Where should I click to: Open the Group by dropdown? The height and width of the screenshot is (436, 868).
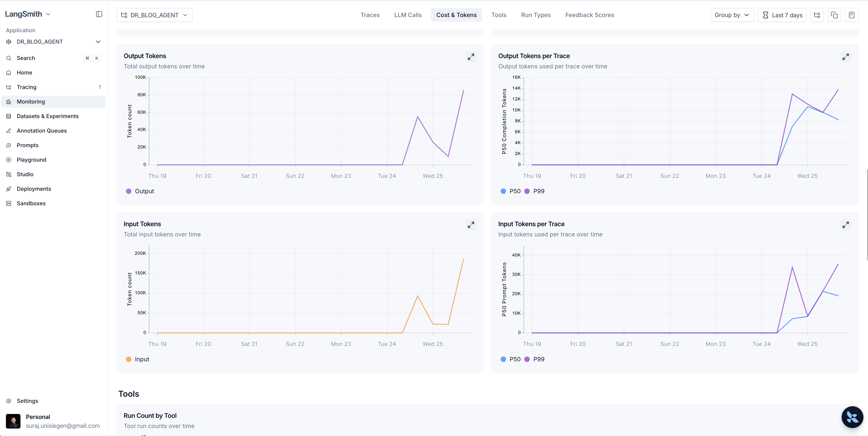pyautogui.click(x=732, y=15)
